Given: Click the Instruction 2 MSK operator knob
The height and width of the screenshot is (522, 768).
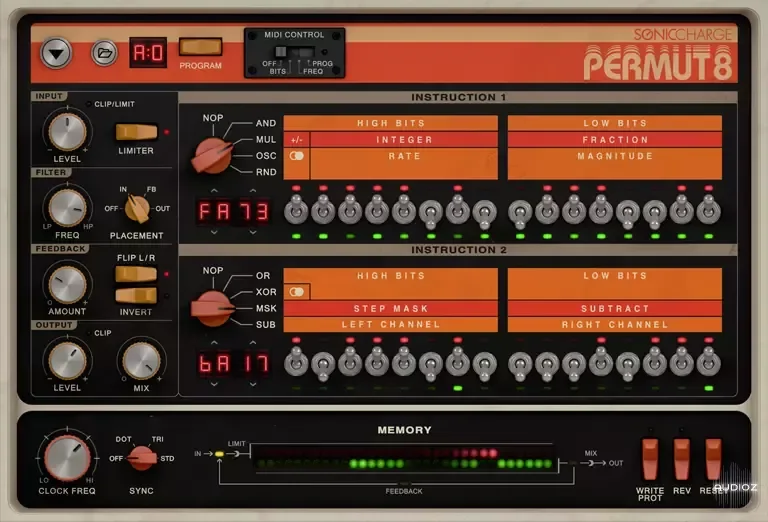Looking at the screenshot, I should click(213, 308).
